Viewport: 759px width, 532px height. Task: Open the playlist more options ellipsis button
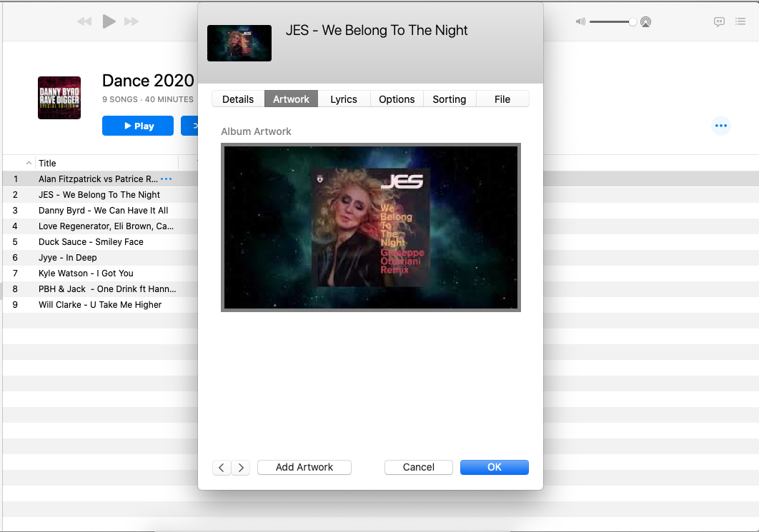click(x=720, y=126)
